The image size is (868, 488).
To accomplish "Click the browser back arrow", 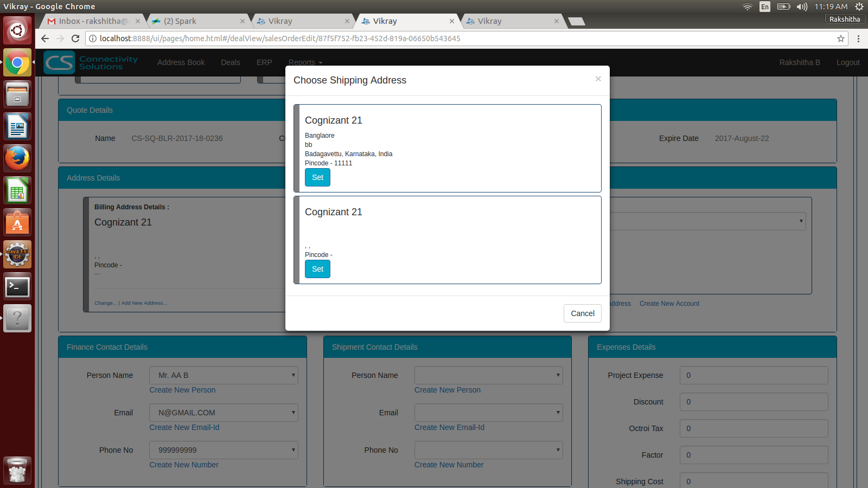I will click(45, 38).
